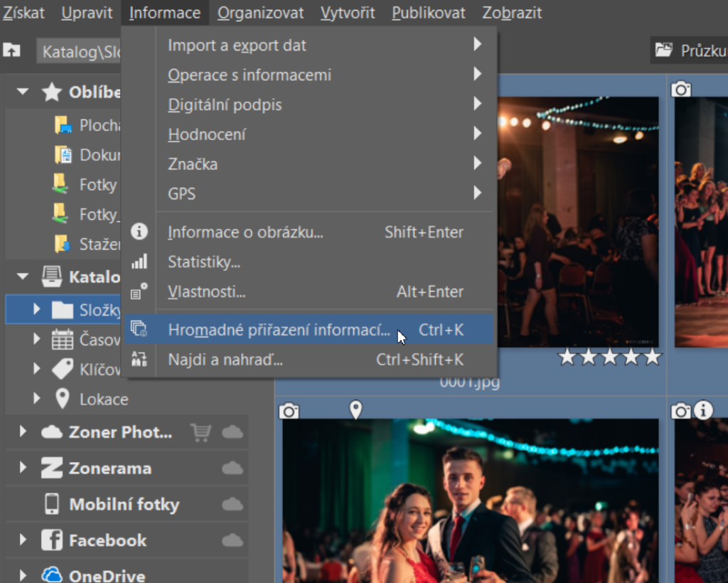The width and height of the screenshot is (728, 583).
Task: Open the Upravit menu
Action: point(87,13)
